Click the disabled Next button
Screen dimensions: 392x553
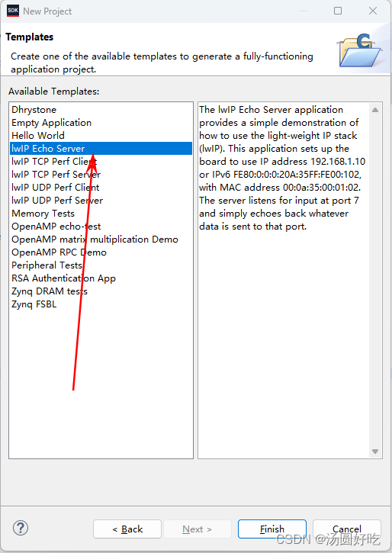197,529
